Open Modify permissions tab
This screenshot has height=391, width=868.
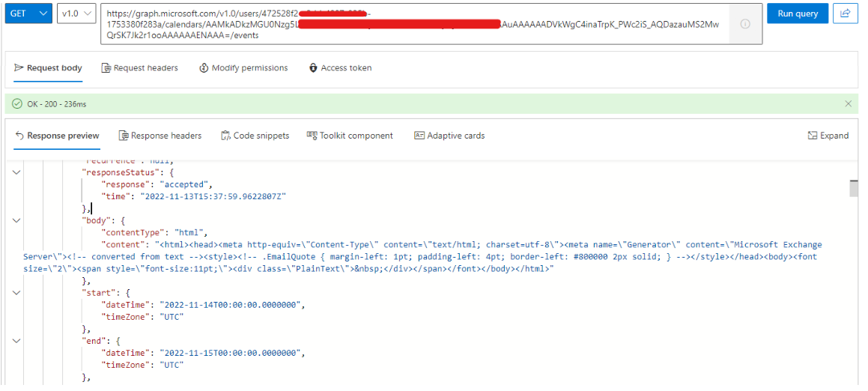(x=243, y=68)
